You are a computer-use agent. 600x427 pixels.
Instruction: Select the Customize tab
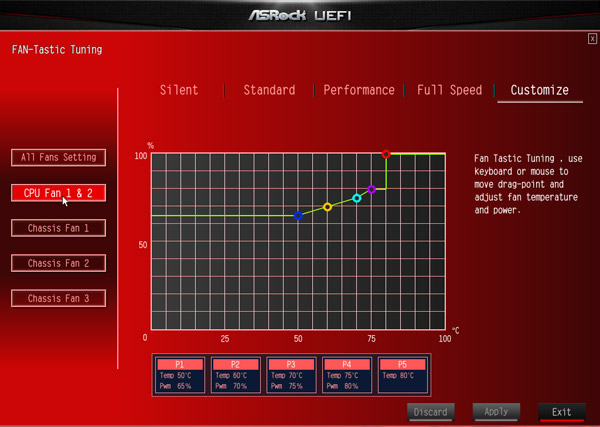(x=540, y=90)
